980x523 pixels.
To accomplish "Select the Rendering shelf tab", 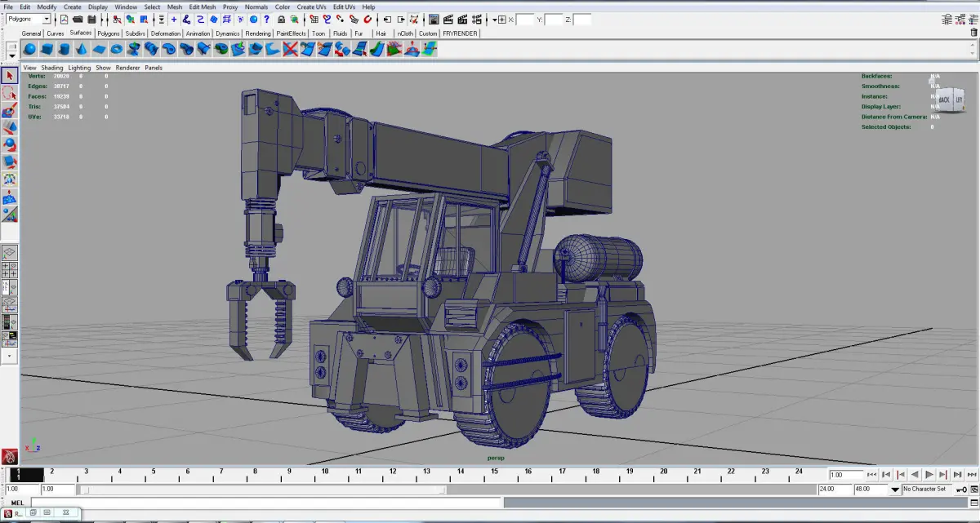I will click(258, 33).
